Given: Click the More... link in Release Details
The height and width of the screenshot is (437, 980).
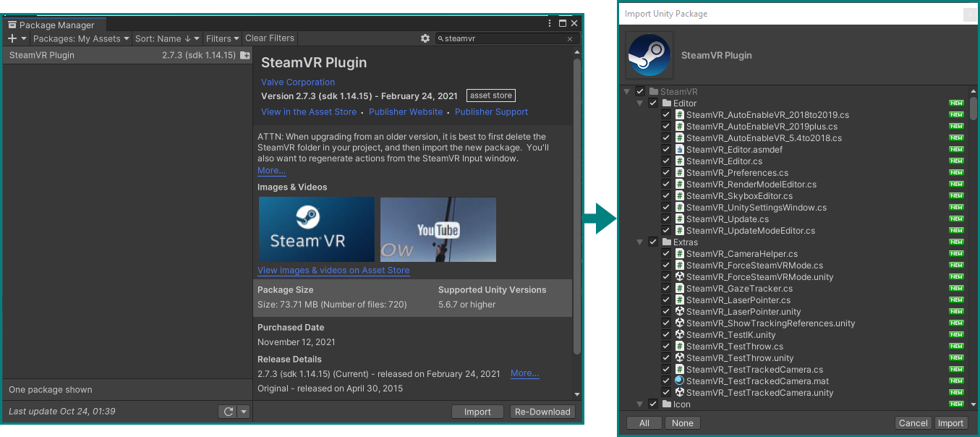Looking at the screenshot, I should coord(524,373).
